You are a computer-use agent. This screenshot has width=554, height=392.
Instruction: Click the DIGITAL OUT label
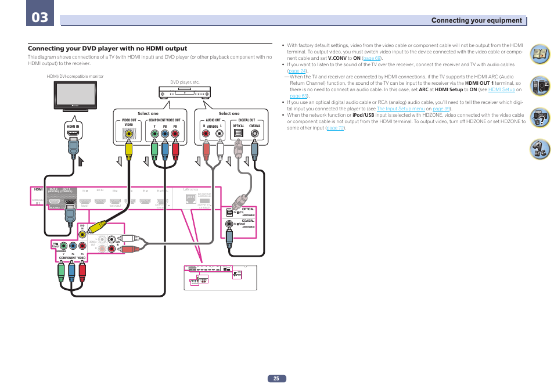point(246,120)
